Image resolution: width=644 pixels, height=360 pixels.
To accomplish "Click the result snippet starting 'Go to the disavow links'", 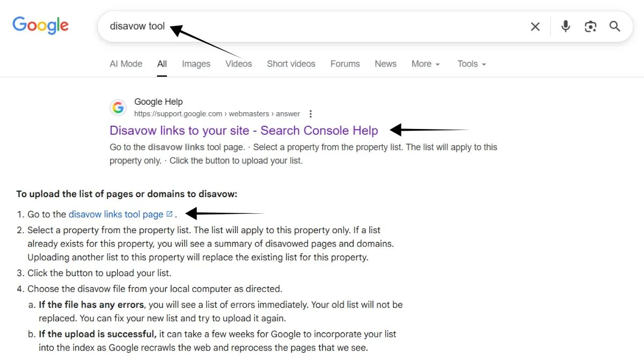I will coord(303,154).
